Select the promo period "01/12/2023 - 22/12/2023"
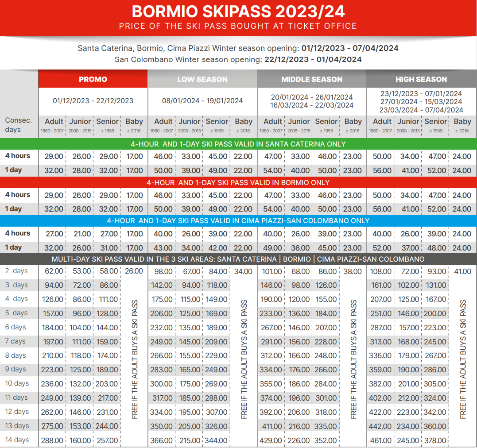The image size is (477, 448). coord(93,100)
